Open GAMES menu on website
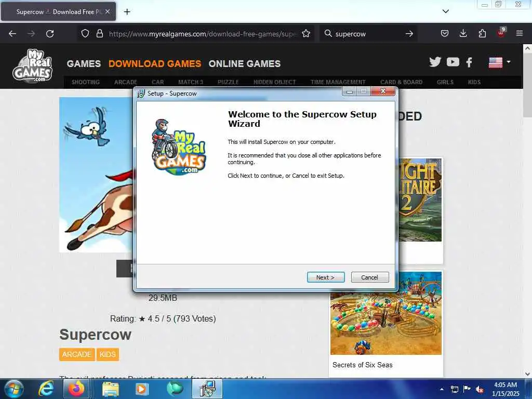532x399 pixels. [84, 64]
